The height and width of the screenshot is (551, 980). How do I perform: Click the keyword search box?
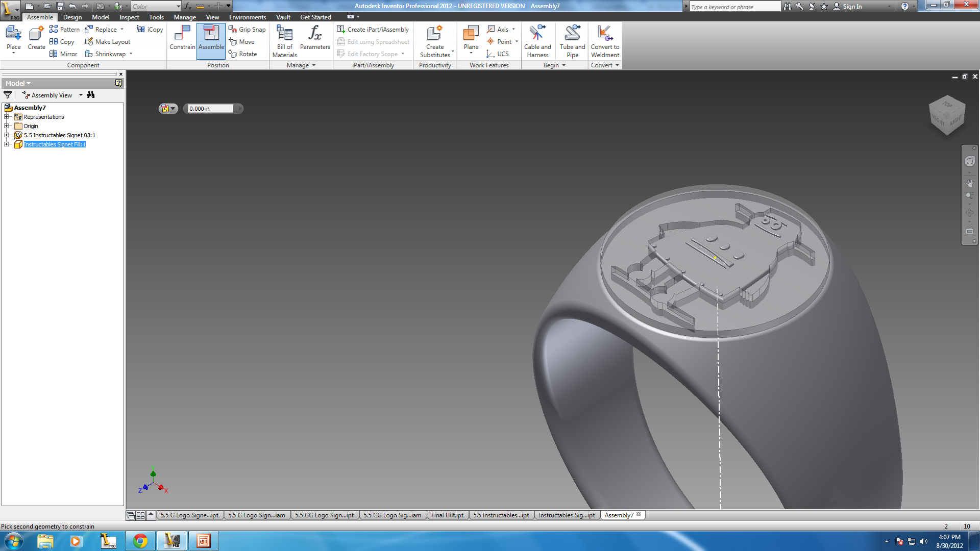[735, 7]
